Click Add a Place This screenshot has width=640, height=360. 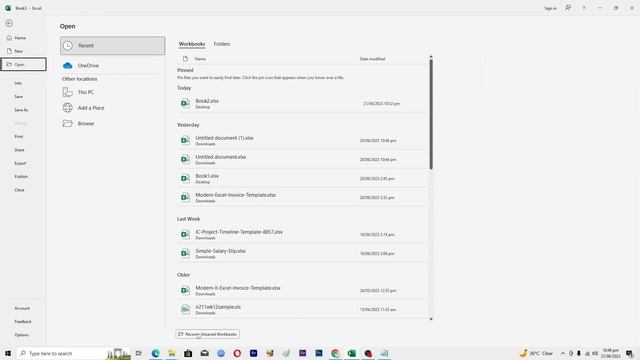113,108
